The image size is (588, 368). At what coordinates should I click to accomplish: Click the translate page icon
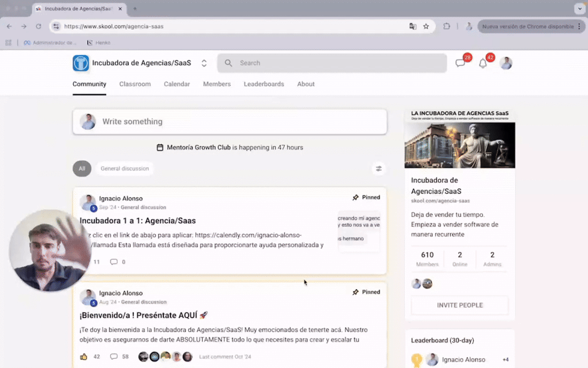(x=412, y=26)
